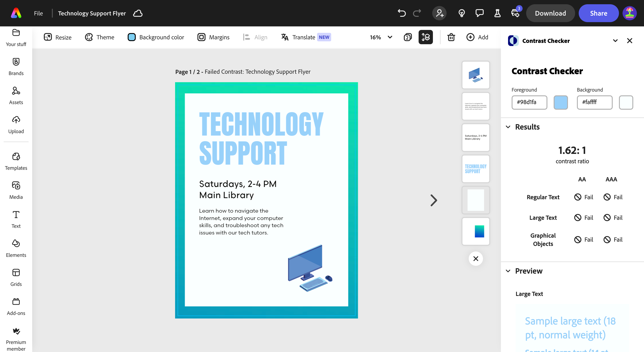Viewport: 644px width, 352px height.
Task: Click the blue foreground color swatch
Action: click(x=561, y=102)
